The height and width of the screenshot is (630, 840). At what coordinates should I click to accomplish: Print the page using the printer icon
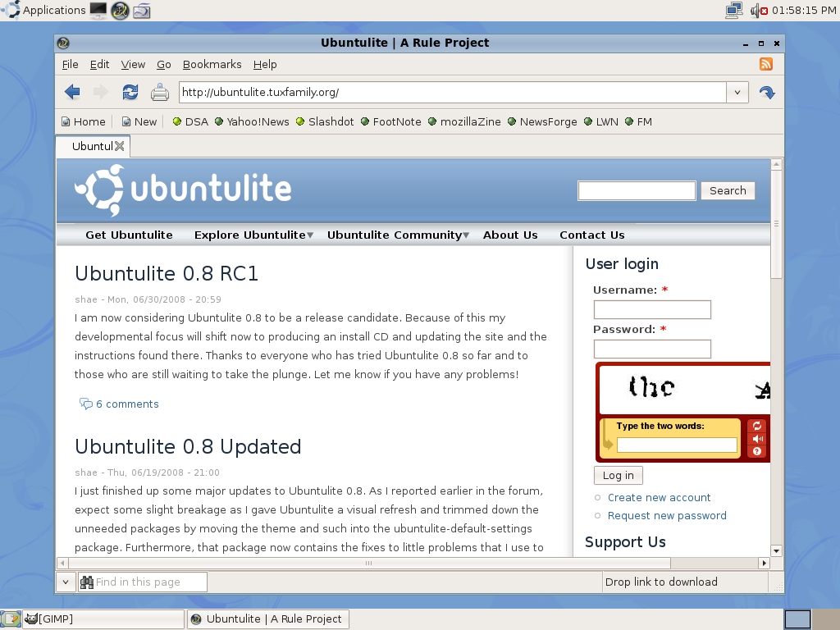coord(160,92)
